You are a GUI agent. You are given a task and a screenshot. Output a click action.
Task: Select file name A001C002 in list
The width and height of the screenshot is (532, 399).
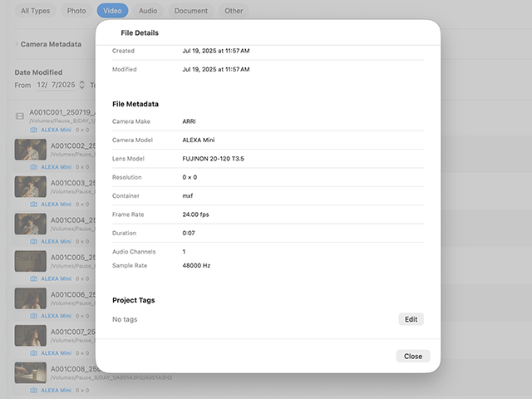73,146
